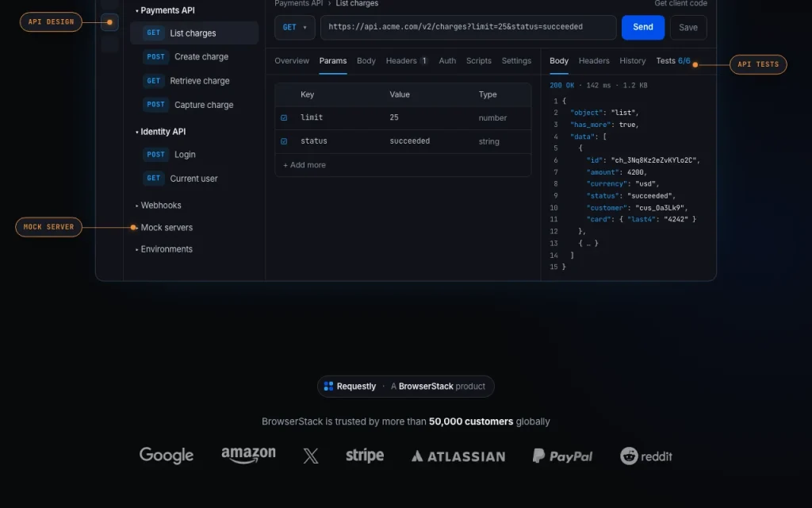The image size is (812, 508).
Task: Click the succeeded value cell
Action: pos(410,141)
